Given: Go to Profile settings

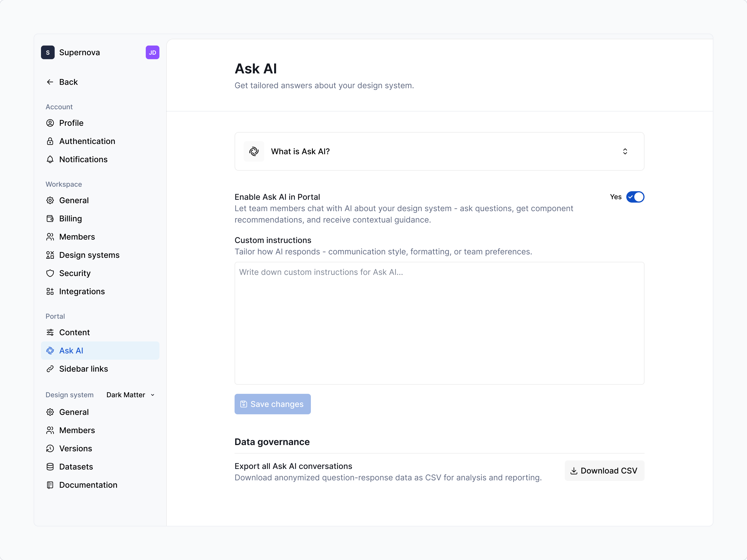Looking at the screenshot, I should [x=71, y=123].
